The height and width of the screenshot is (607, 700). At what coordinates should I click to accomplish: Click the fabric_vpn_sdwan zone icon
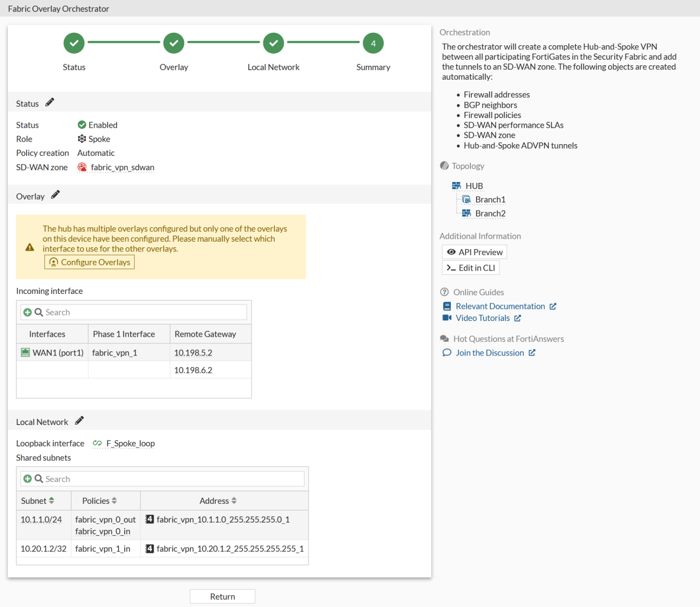[x=82, y=167]
